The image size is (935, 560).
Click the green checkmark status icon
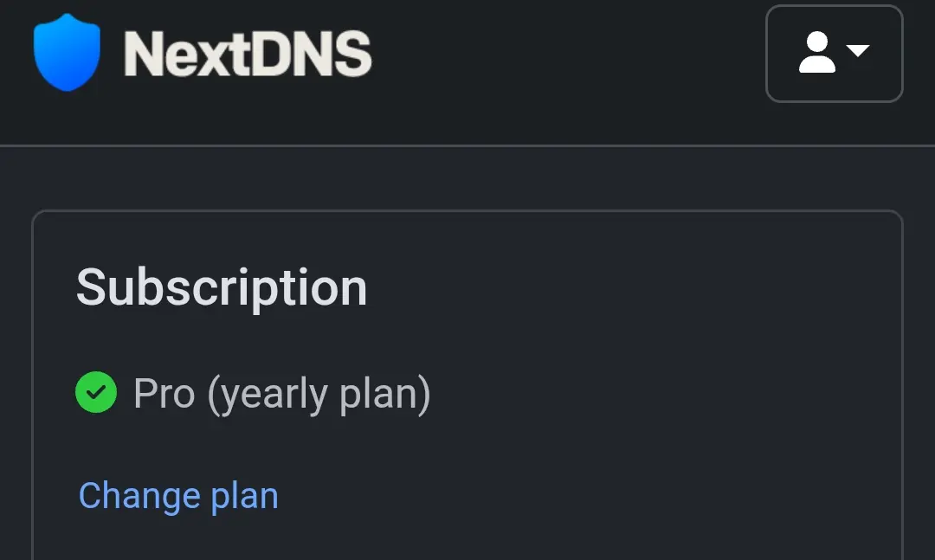pyautogui.click(x=96, y=392)
